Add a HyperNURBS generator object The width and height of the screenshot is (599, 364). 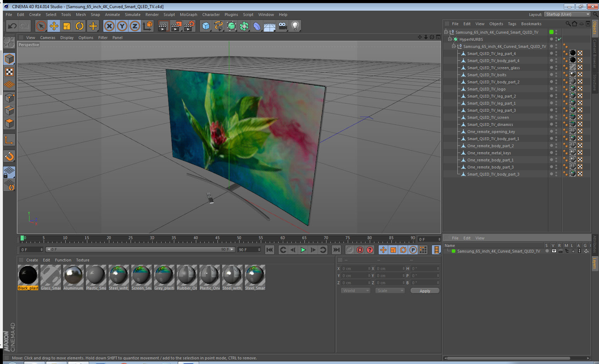point(231,26)
